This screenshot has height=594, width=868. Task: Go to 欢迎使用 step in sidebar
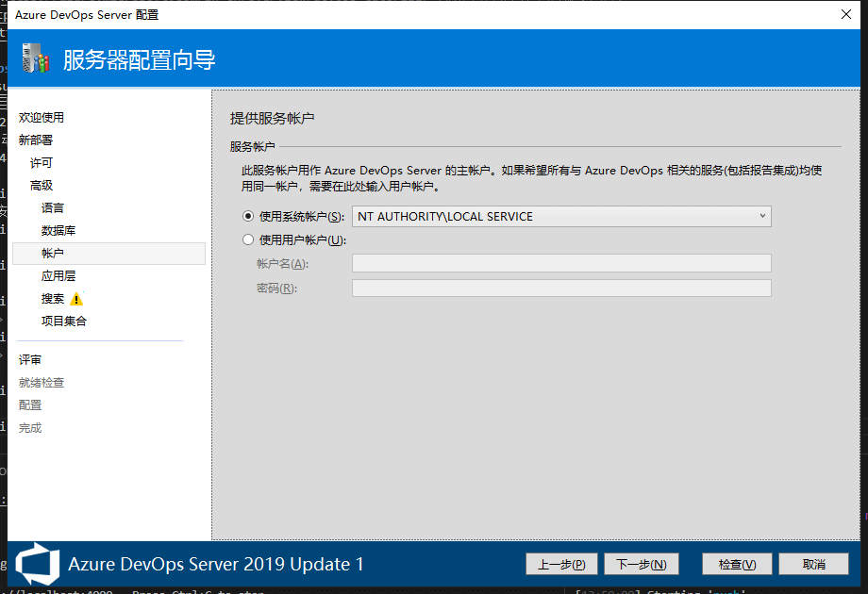(42, 118)
